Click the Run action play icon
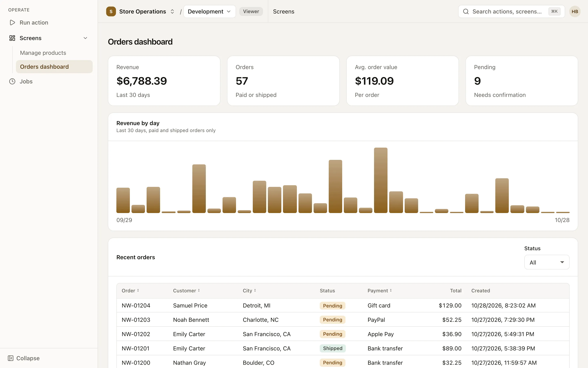Image resolution: width=588 pixels, height=368 pixels. coord(12,23)
